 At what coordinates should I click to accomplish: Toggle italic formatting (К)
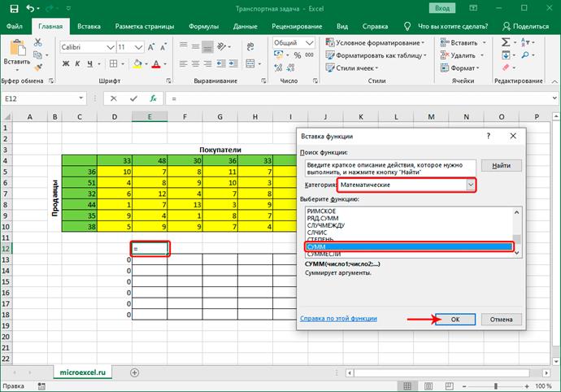point(77,63)
